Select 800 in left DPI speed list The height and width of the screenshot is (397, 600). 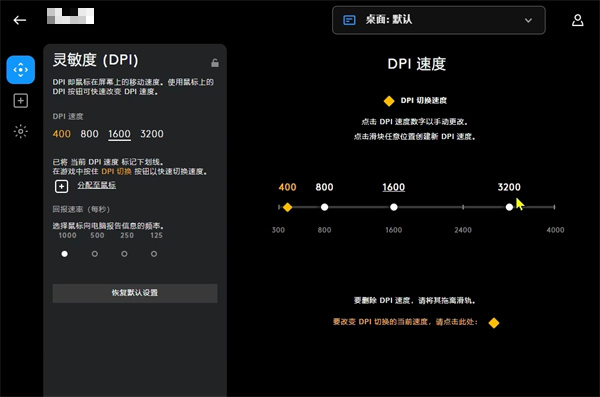[90, 134]
